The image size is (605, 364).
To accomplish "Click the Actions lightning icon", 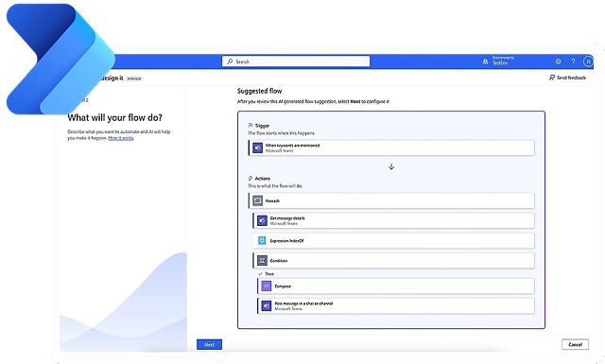I will pos(251,179).
